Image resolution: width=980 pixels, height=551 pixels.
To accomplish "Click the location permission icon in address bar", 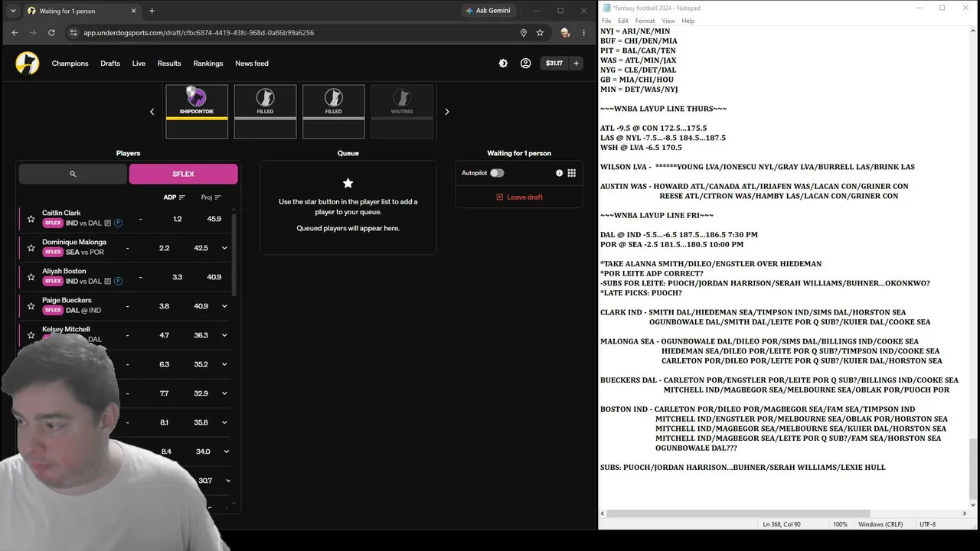I will tap(524, 33).
